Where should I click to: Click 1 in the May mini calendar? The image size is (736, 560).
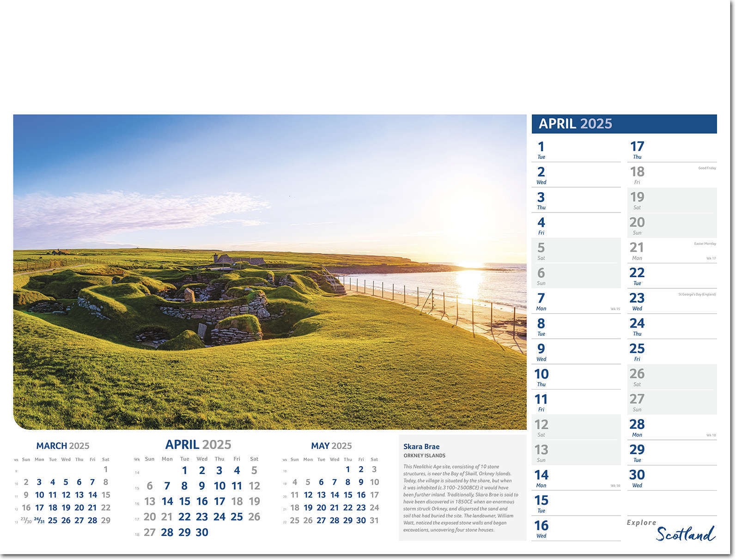347,469
